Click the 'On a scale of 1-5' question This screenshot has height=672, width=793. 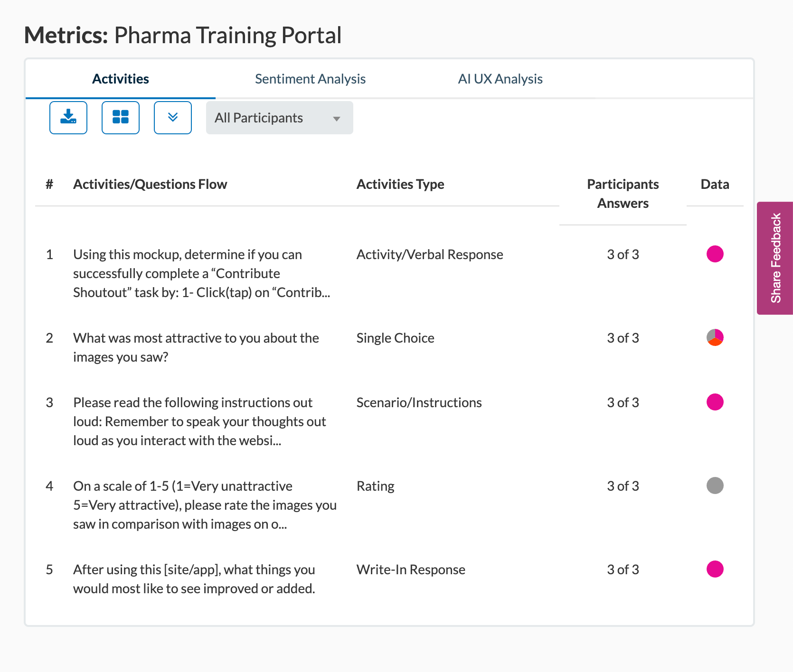pyautogui.click(x=205, y=505)
